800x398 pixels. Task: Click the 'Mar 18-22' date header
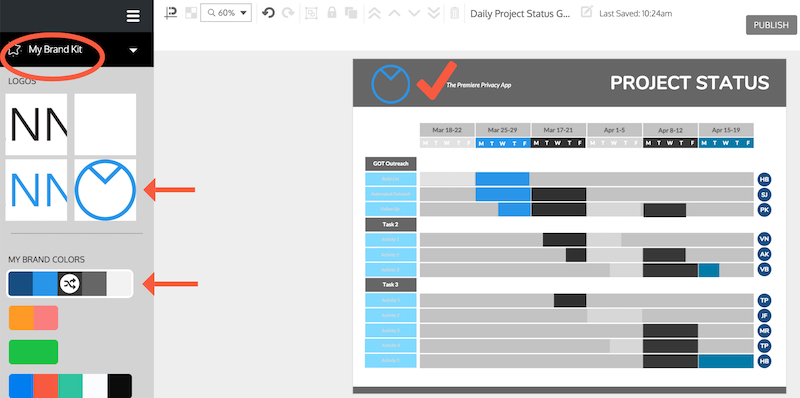click(x=447, y=130)
